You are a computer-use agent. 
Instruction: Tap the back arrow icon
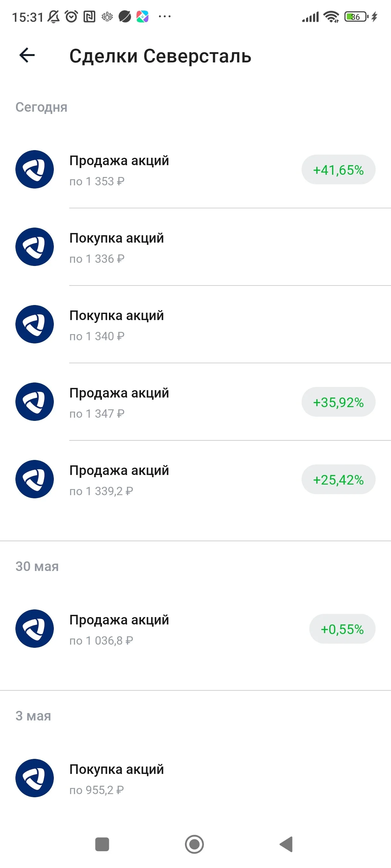coord(27,55)
